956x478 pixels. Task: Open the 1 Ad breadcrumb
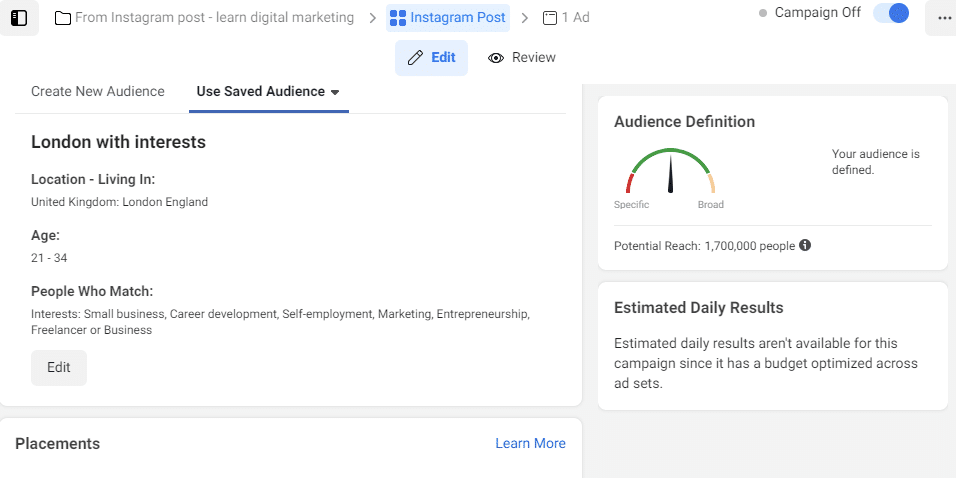(566, 18)
